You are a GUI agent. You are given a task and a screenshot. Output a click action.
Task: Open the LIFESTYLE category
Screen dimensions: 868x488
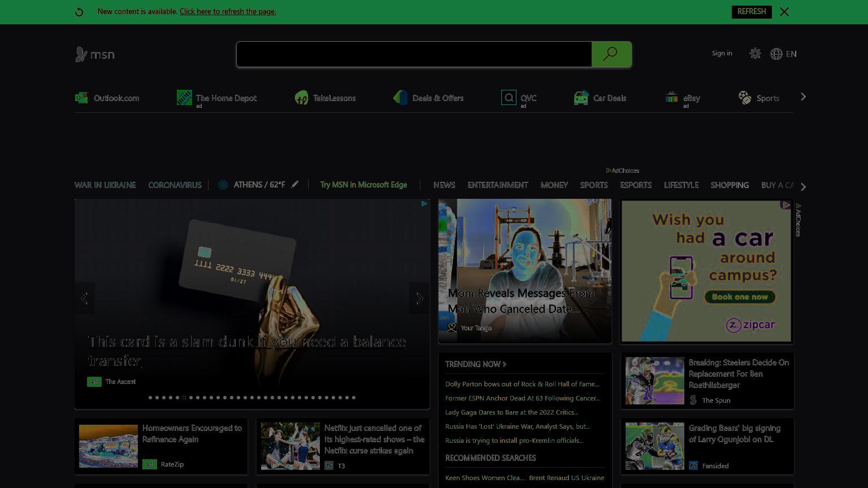pos(681,185)
